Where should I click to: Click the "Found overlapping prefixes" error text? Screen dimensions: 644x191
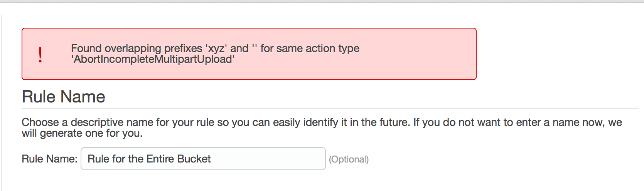[136, 49]
